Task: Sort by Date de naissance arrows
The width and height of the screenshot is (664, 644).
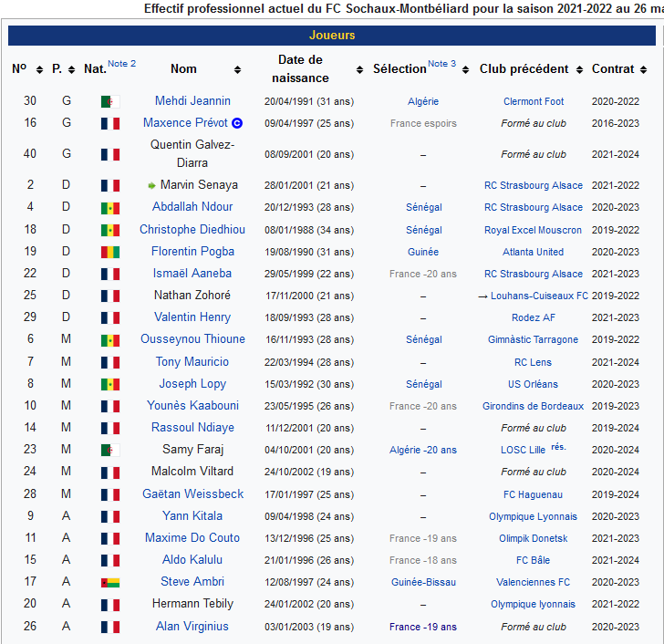Action: tap(359, 70)
